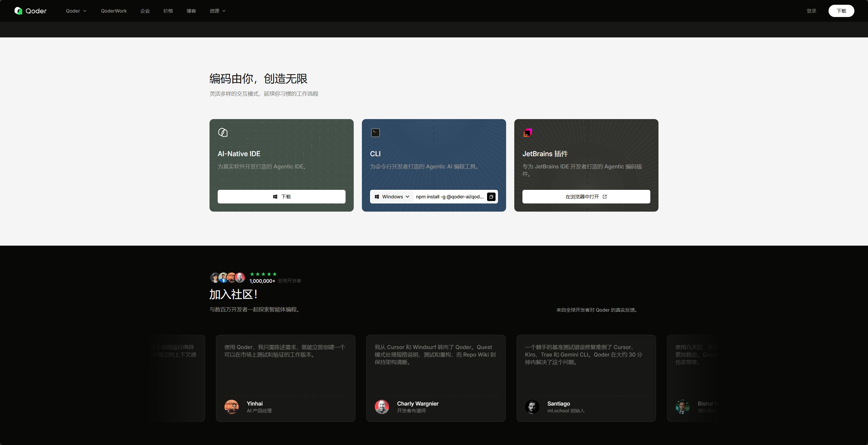868x445 pixels.
Task: Click the external link icon on JetBrains button
Action: pos(605,197)
